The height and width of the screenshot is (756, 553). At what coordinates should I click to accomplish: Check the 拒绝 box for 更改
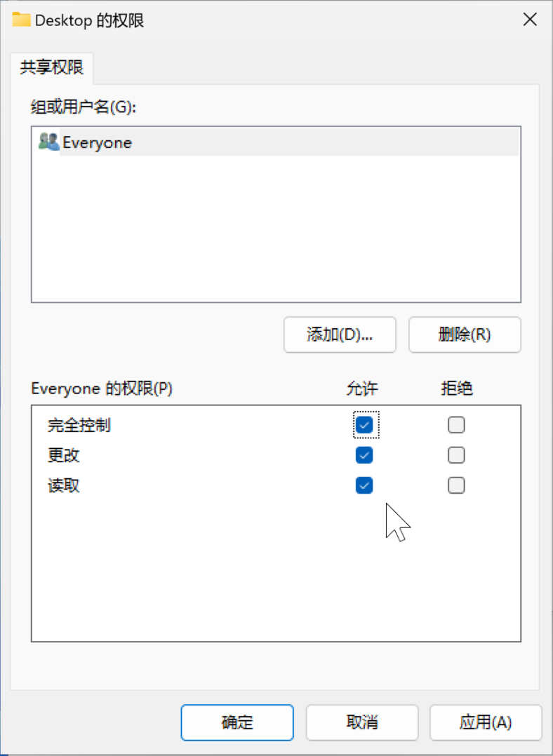(x=456, y=455)
